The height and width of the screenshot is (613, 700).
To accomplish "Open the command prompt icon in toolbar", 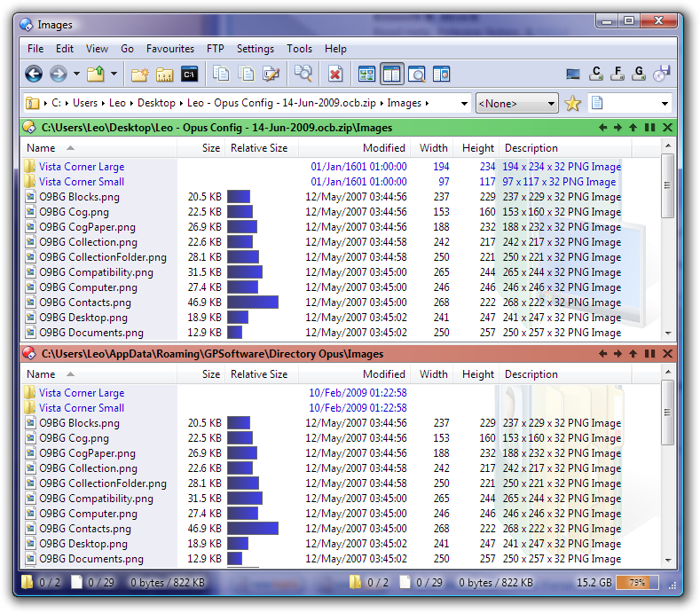I will tap(189, 75).
